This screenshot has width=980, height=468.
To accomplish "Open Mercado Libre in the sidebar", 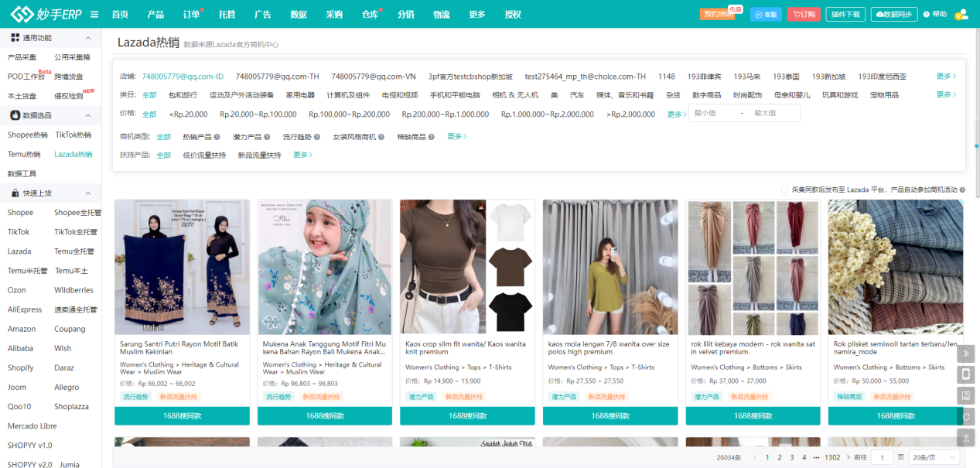I will [x=32, y=425].
